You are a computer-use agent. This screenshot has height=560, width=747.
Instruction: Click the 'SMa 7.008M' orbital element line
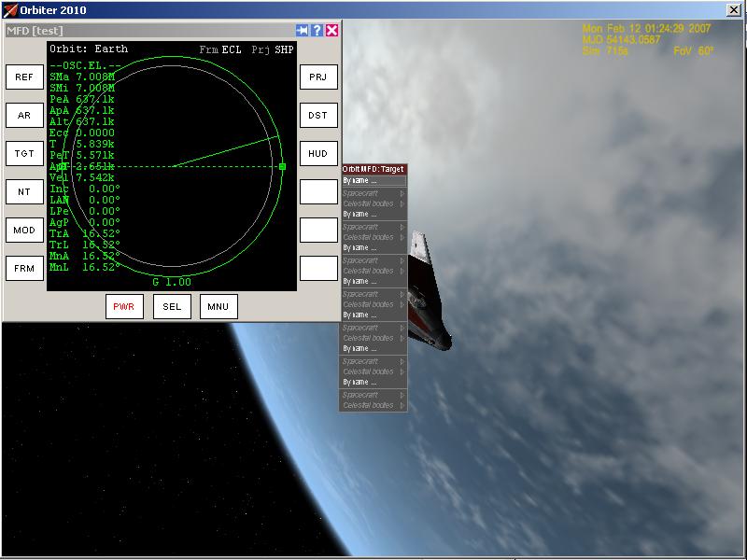[82, 77]
